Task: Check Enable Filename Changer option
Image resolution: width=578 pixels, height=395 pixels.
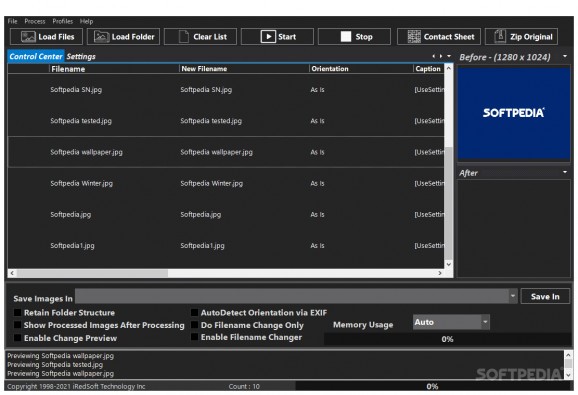Action: 194,337
